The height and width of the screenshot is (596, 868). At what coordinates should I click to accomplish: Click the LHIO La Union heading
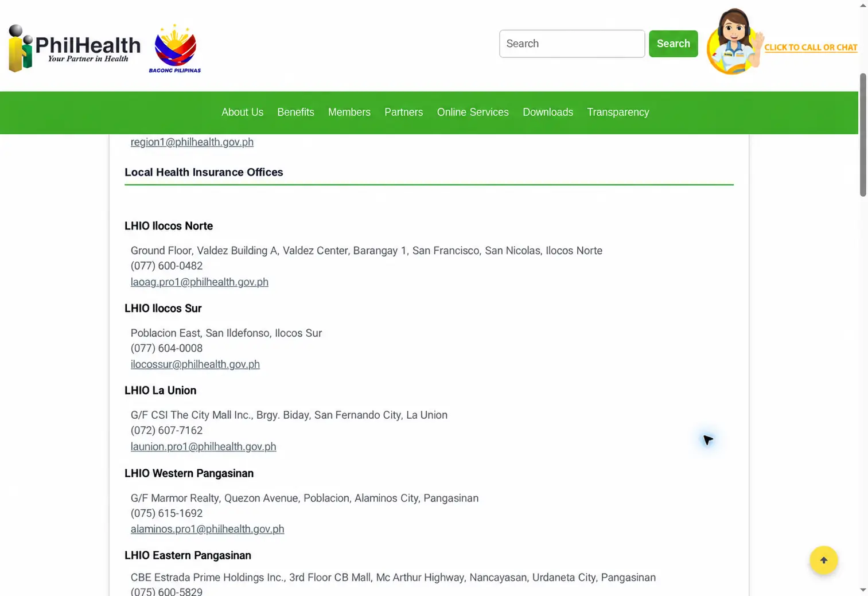coord(160,391)
